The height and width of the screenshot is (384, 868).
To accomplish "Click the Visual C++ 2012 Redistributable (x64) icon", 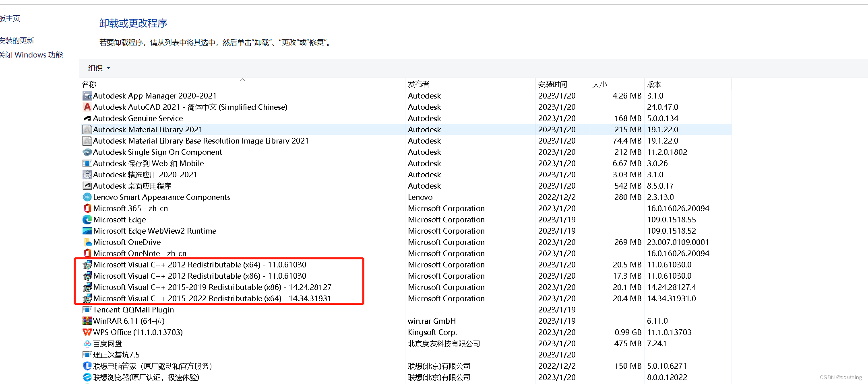I will click(87, 265).
